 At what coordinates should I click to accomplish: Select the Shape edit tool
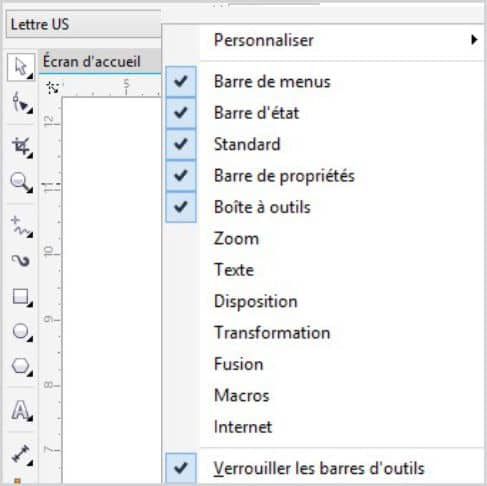(x=21, y=103)
